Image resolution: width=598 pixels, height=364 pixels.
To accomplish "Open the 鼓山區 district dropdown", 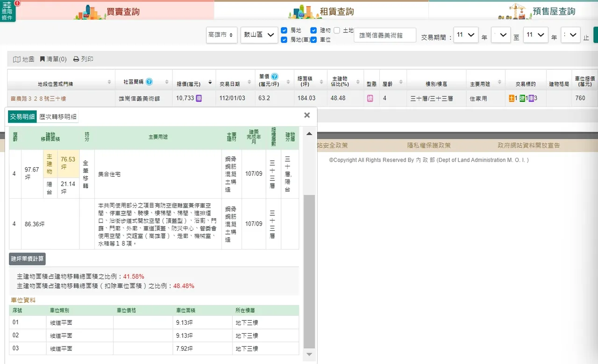I will [259, 35].
